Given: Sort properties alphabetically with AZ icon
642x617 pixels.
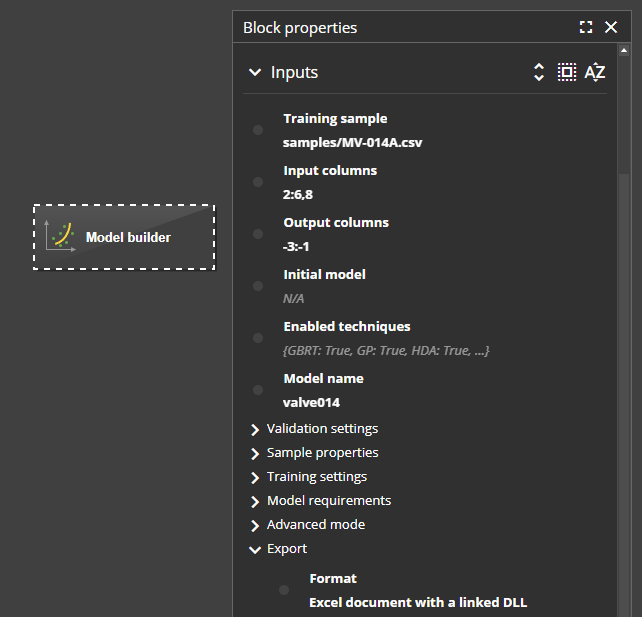Looking at the screenshot, I should point(595,72).
